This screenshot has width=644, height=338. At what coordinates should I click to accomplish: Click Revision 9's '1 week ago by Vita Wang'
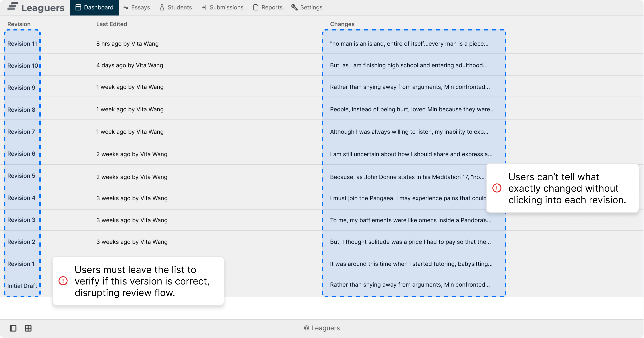point(130,87)
